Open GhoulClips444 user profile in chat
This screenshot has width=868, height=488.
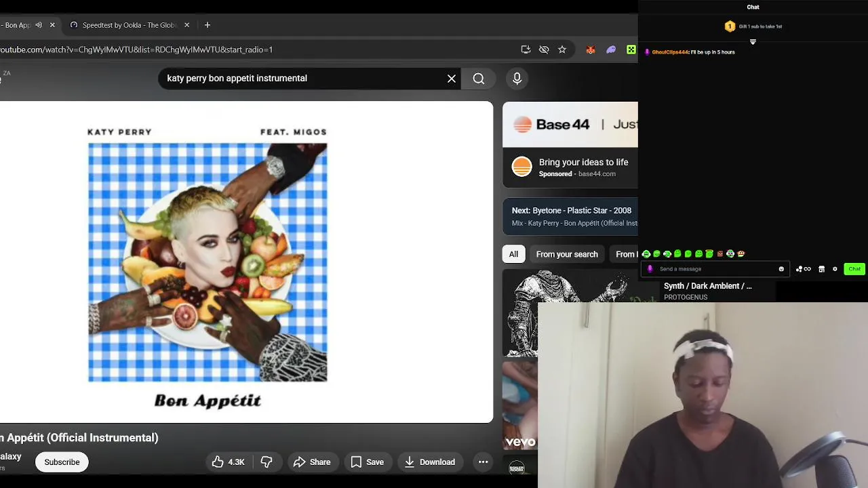(x=670, y=52)
